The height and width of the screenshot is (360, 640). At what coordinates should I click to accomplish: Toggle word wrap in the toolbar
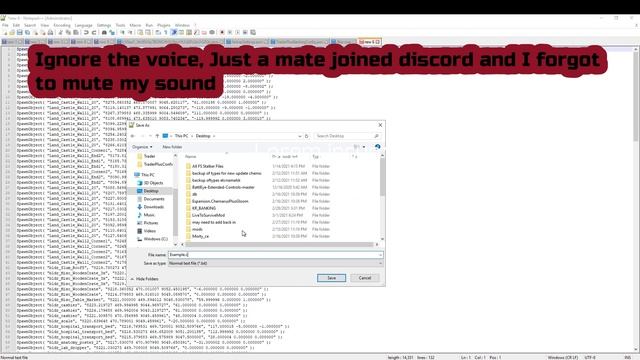158,32
